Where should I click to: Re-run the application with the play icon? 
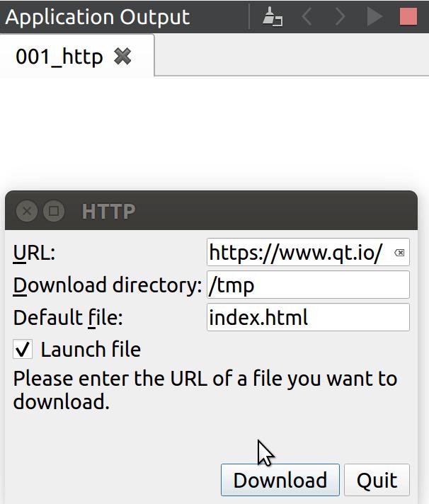(374, 16)
